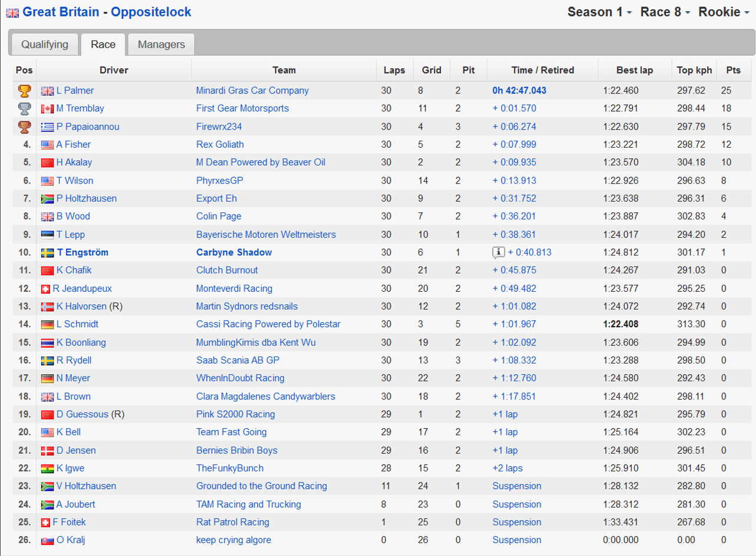This screenshot has width=756, height=556.
Task: Click the Best lap column header
Action: [635, 70]
